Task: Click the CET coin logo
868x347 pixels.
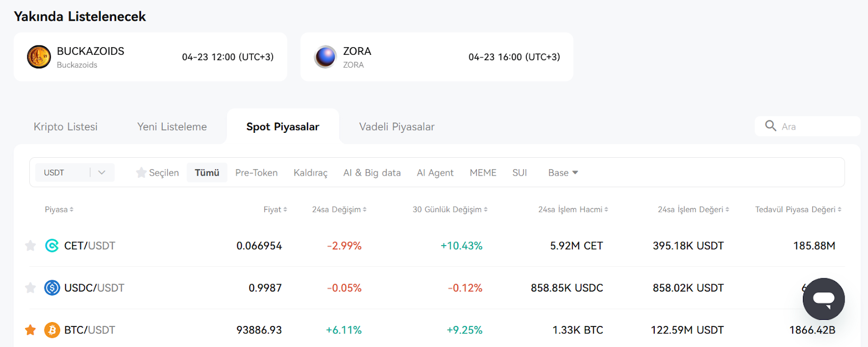Action: tap(52, 246)
